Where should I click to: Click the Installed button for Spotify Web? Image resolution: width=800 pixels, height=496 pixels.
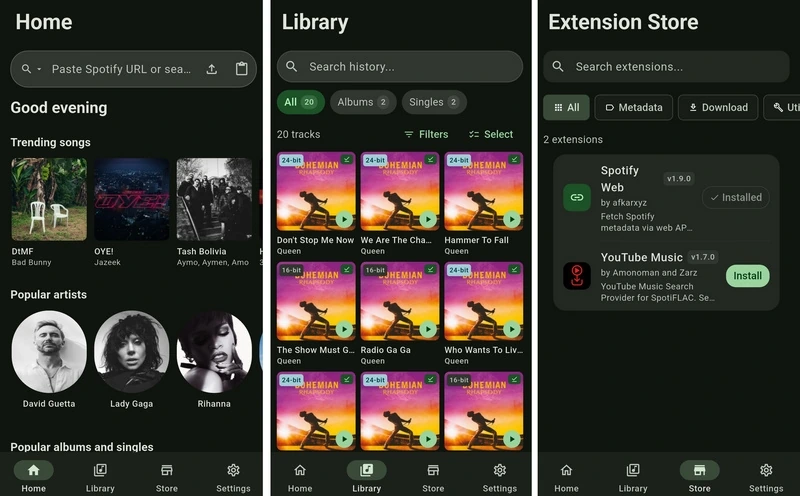pyautogui.click(x=736, y=197)
